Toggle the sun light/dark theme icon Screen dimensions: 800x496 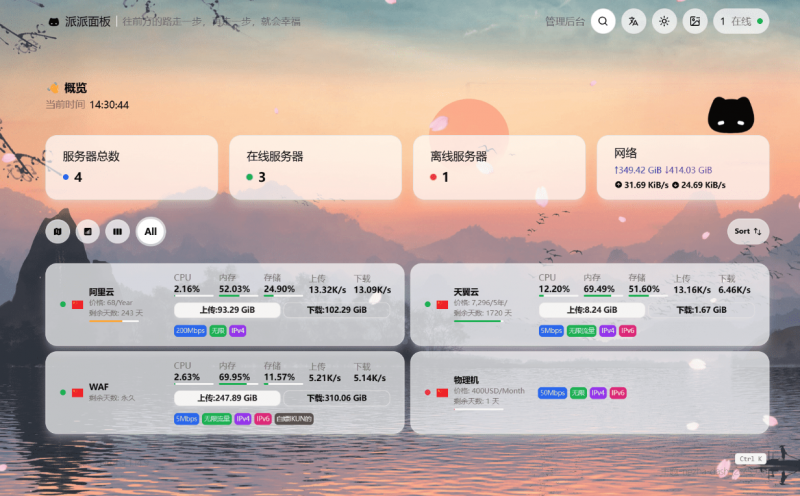coord(664,21)
